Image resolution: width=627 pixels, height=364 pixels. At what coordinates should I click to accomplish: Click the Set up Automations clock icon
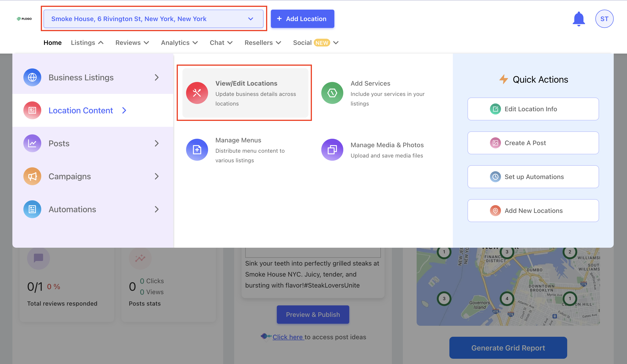pos(495,177)
